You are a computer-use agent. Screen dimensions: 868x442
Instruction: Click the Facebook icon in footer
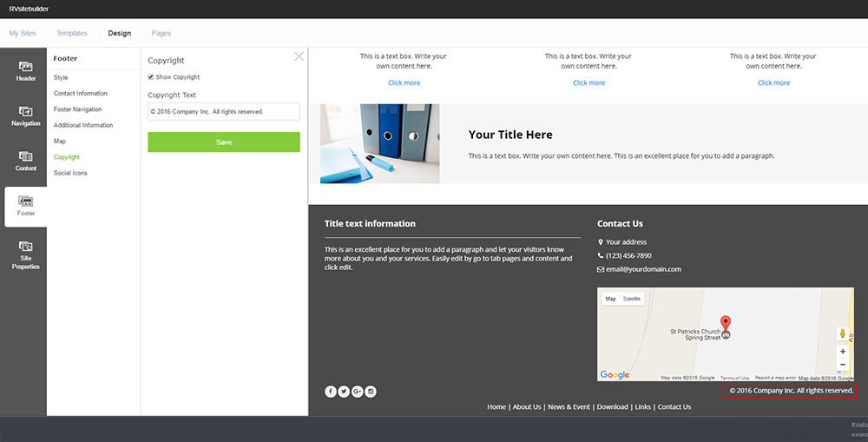331,392
